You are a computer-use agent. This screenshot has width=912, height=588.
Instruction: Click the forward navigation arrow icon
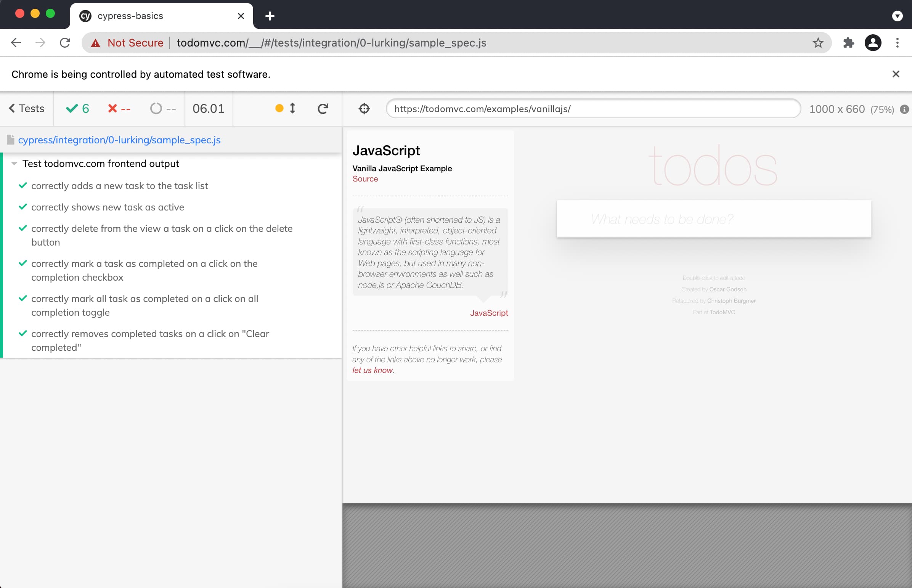[39, 43]
